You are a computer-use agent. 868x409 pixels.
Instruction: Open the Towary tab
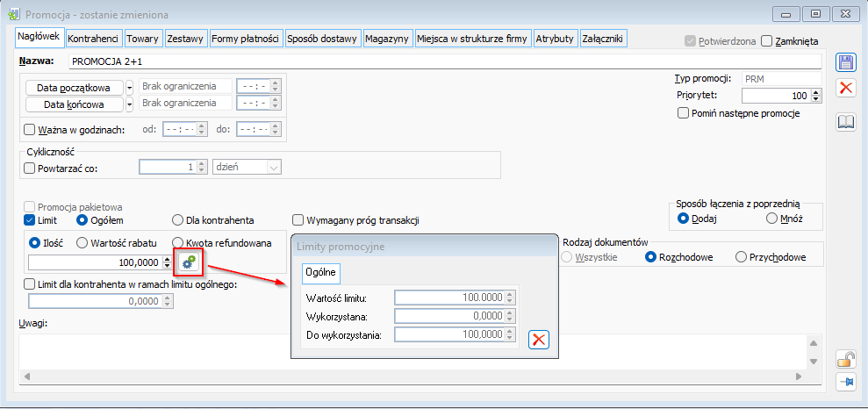[x=142, y=39]
